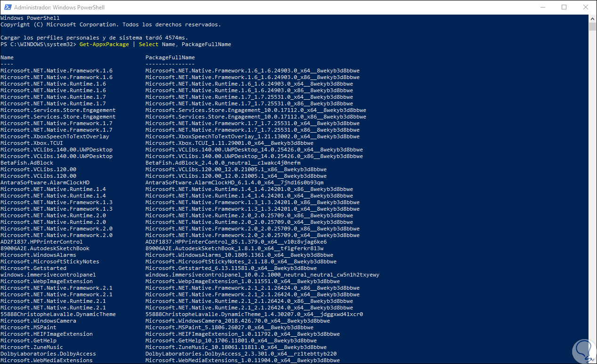Click 'Microsoft.MSPaint_5.1806.26027.0_x64' full name
597x364 pixels.
(x=229, y=327)
